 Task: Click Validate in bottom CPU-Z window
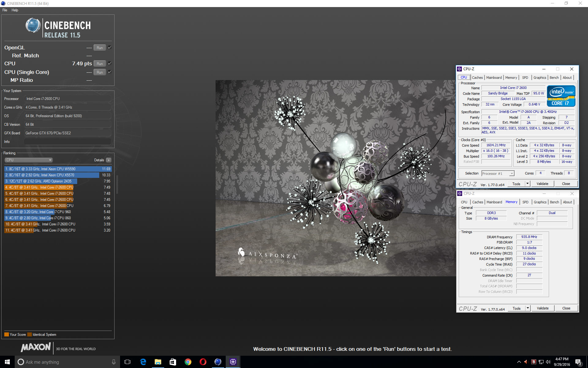click(543, 308)
